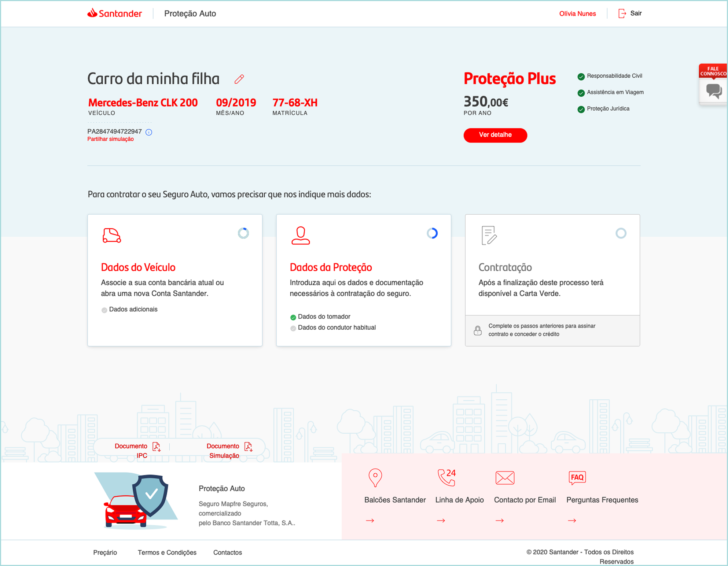Click the Proteção Jurídica green check
Viewport: 728px width, 566px height.
point(581,110)
